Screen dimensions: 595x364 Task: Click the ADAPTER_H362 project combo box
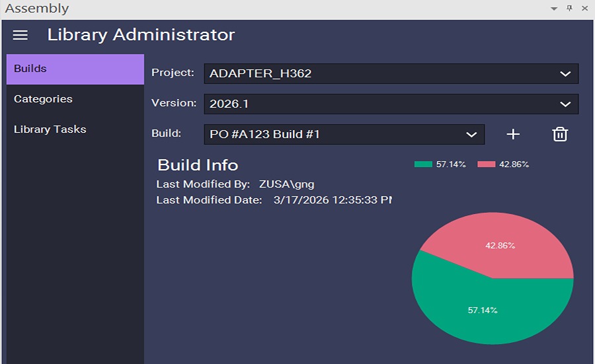377,74
